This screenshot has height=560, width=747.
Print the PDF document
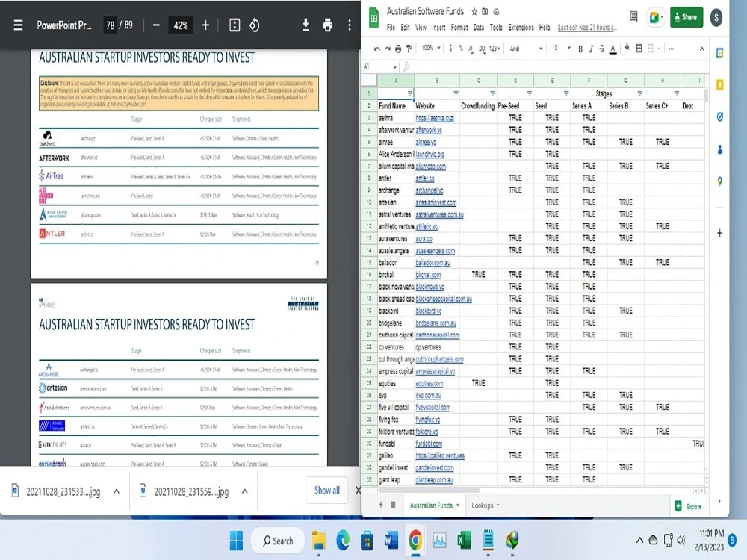(327, 25)
